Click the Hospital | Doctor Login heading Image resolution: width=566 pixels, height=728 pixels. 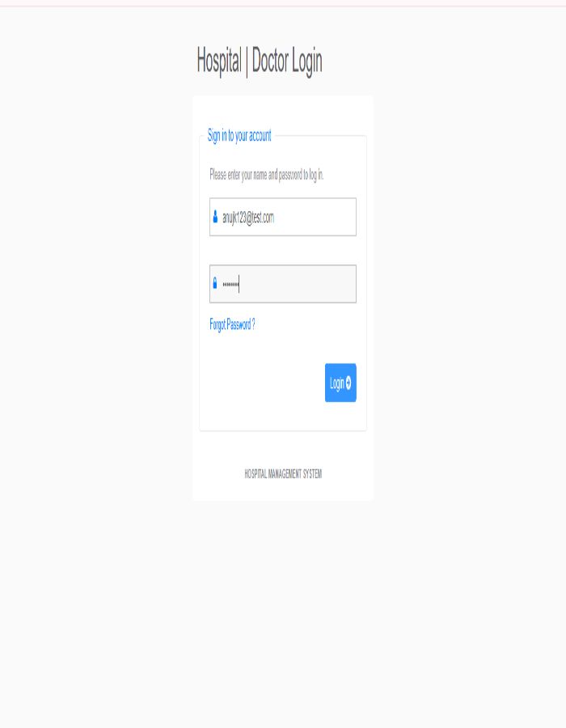pos(260,61)
